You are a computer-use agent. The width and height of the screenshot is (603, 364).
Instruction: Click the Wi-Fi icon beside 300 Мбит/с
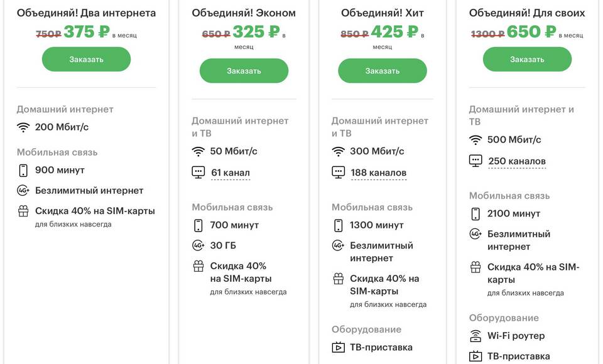point(339,151)
